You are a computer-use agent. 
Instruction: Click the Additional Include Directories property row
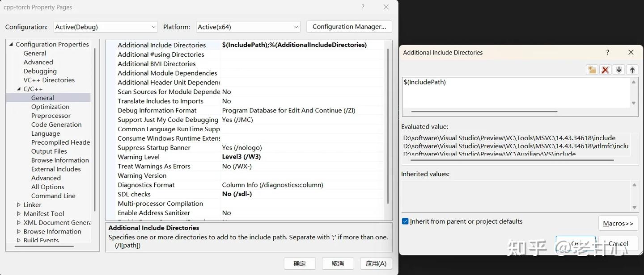[x=245, y=45]
